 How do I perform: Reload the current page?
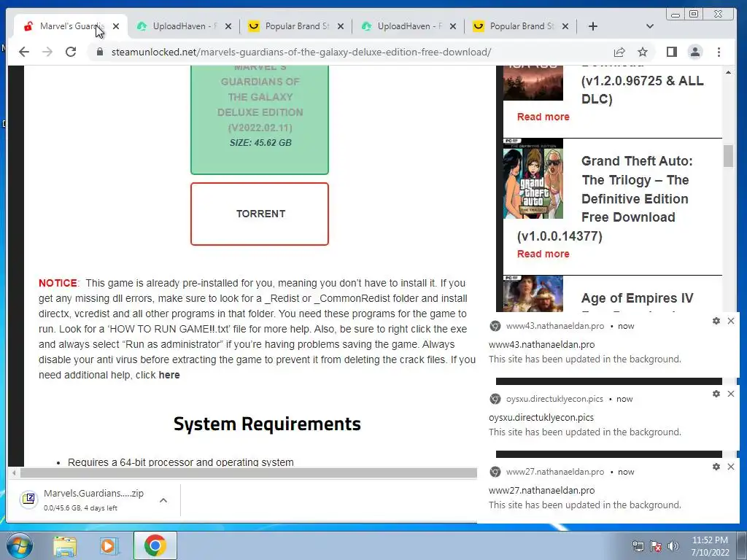[71, 52]
